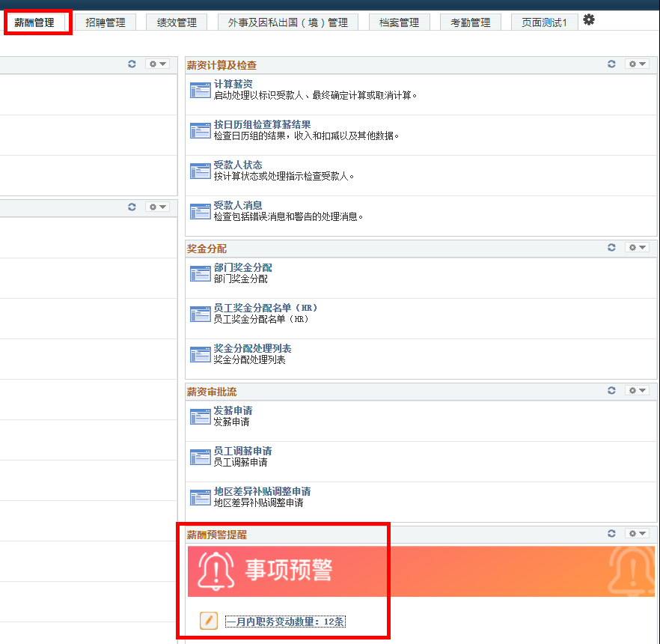Open the 发薪申请 link
Viewport: 660px width, 644px height.
(233, 410)
